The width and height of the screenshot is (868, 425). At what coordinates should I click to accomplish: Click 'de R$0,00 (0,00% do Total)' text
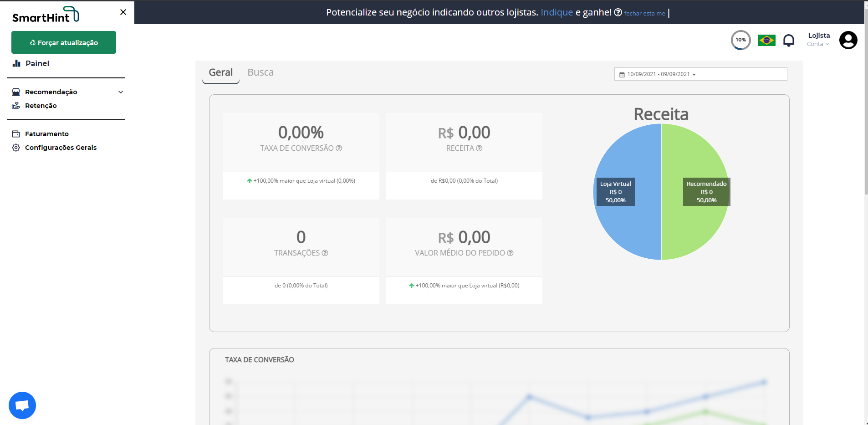[464, 181]
